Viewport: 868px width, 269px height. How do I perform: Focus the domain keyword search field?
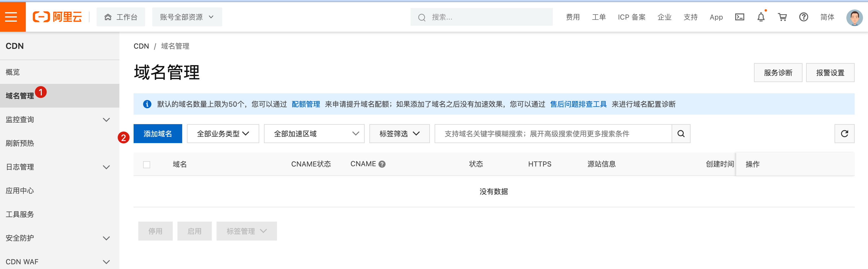pyautogui.click(x=552, y=134)
